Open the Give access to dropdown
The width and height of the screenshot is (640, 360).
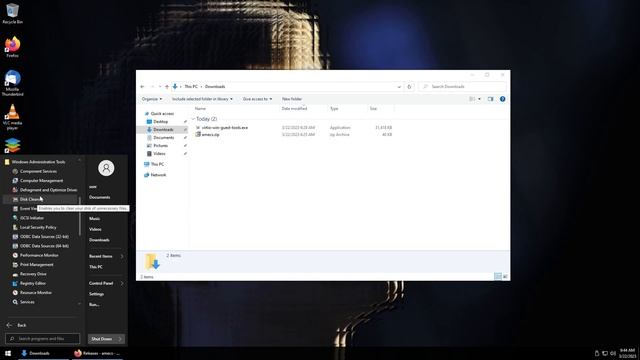[257, 99]
